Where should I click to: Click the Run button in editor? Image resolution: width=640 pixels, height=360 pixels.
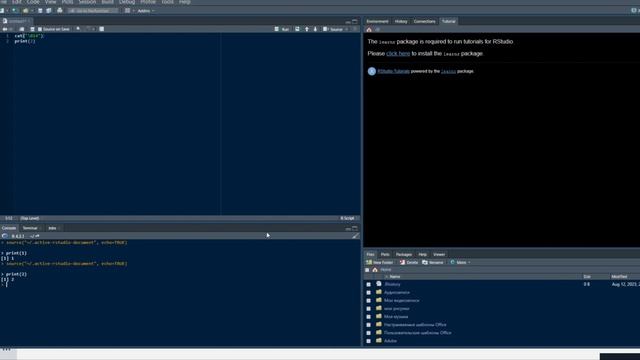coord(282,29)
